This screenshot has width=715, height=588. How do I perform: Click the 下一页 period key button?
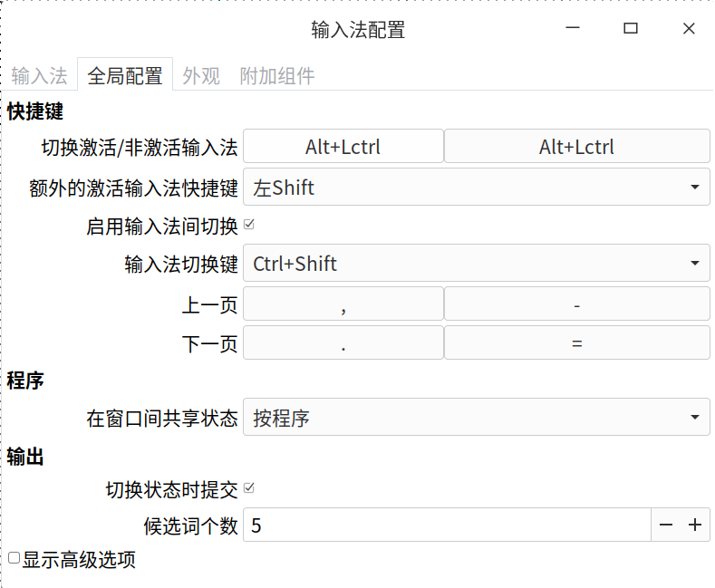[x=343, y=343]
